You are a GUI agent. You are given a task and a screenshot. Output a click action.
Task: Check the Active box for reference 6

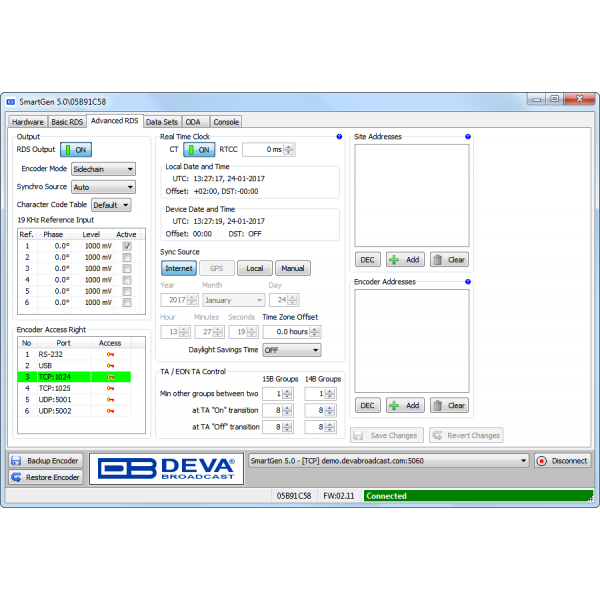127,302
